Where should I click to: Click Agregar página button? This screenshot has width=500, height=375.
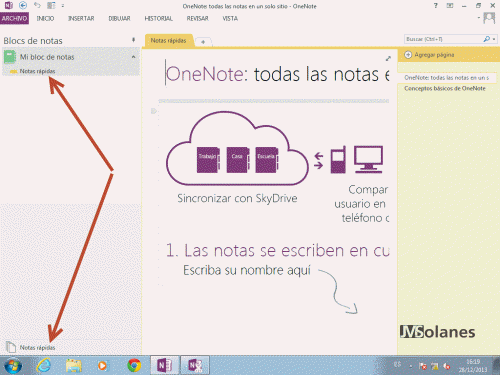[429, 55]
